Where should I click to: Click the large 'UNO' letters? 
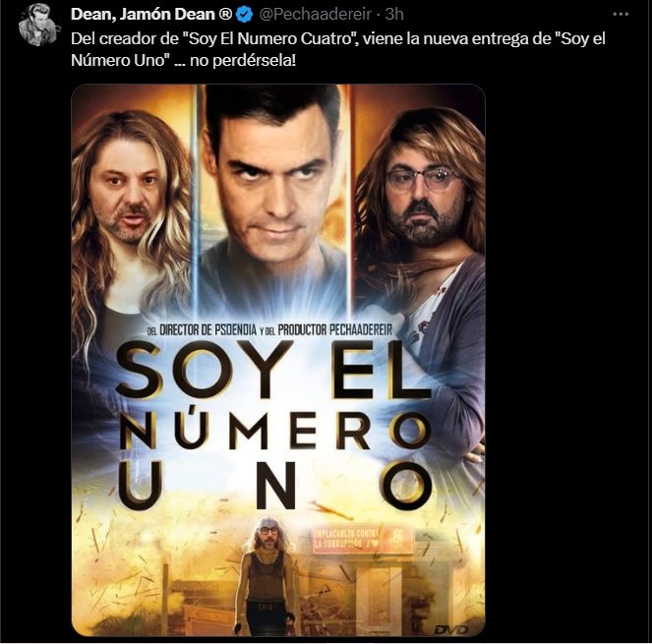pos(274,485)
